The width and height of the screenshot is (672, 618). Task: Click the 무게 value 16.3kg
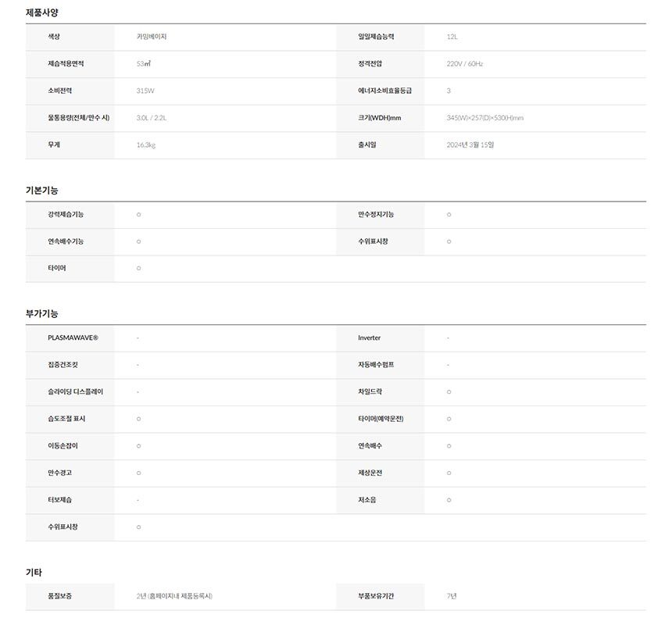pyautogui.click(x=146, y=145)
